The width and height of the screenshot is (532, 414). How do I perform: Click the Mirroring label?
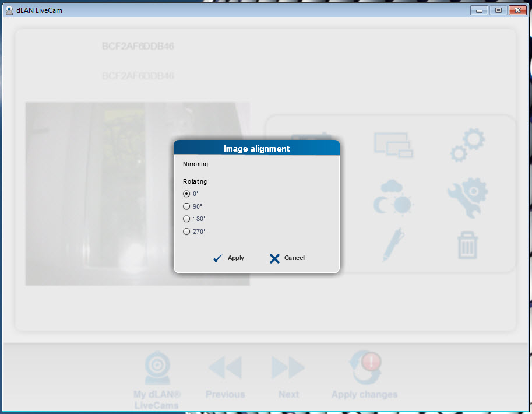point(195,164)
